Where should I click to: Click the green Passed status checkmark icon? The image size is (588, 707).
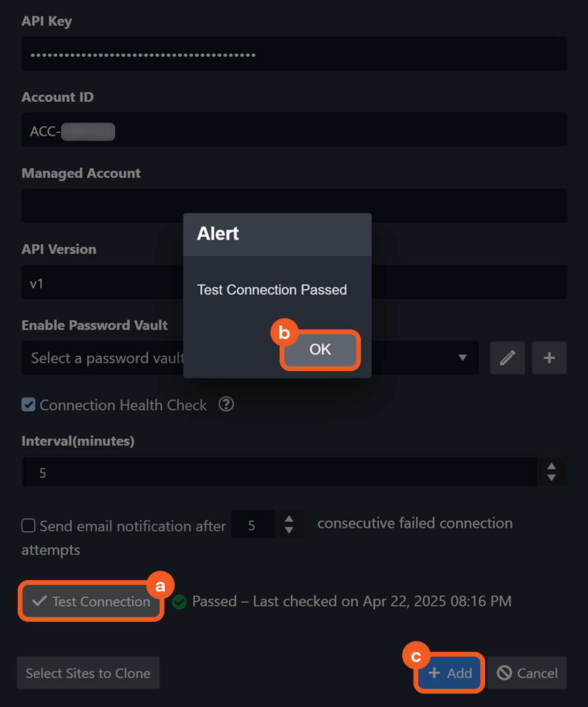[179, 602]
